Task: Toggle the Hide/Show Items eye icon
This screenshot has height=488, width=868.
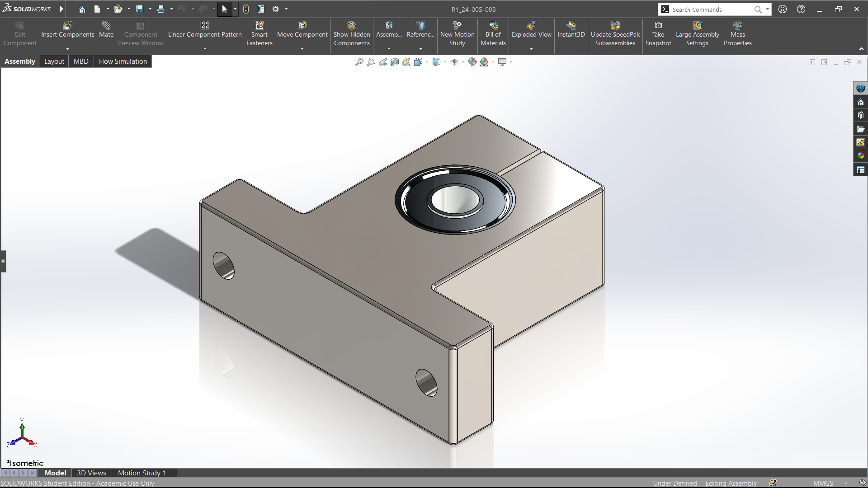Action: pos(454,62)
